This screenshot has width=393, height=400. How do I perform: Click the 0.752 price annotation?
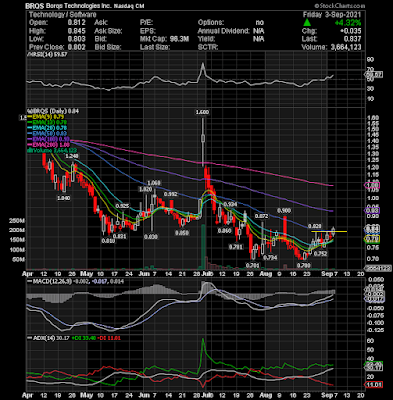320,254
